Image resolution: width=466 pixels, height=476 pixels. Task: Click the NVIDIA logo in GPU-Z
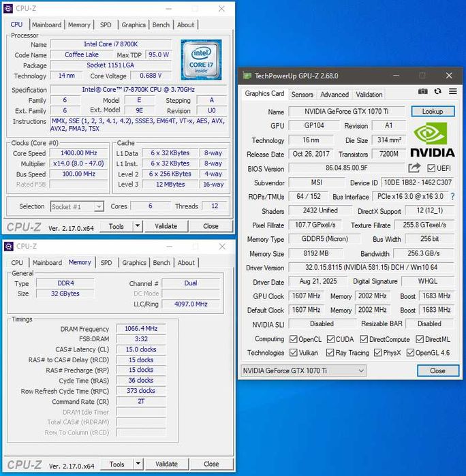(x=433, y=140)
